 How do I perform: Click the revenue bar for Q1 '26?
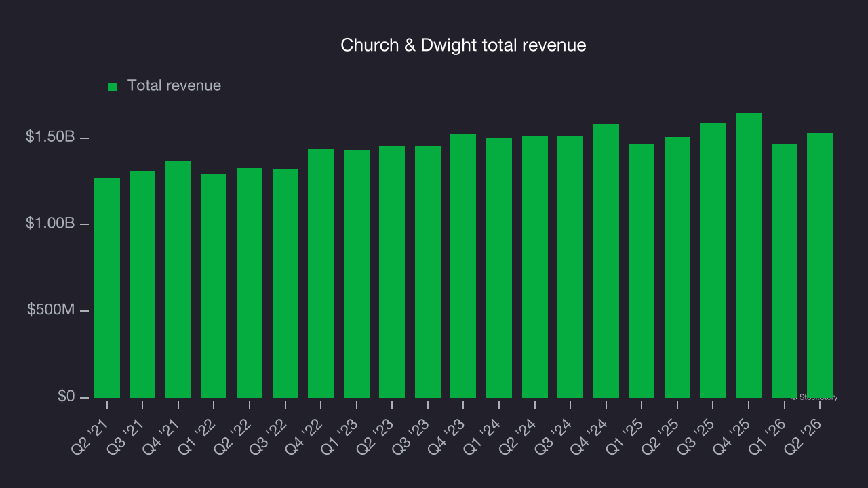pos(785,270)
